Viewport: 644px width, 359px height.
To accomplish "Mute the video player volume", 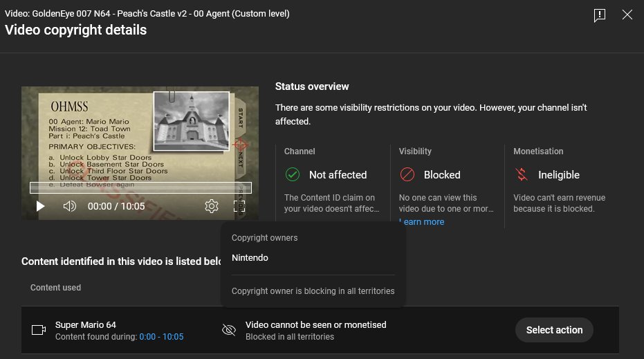I will tap(69, 206).
